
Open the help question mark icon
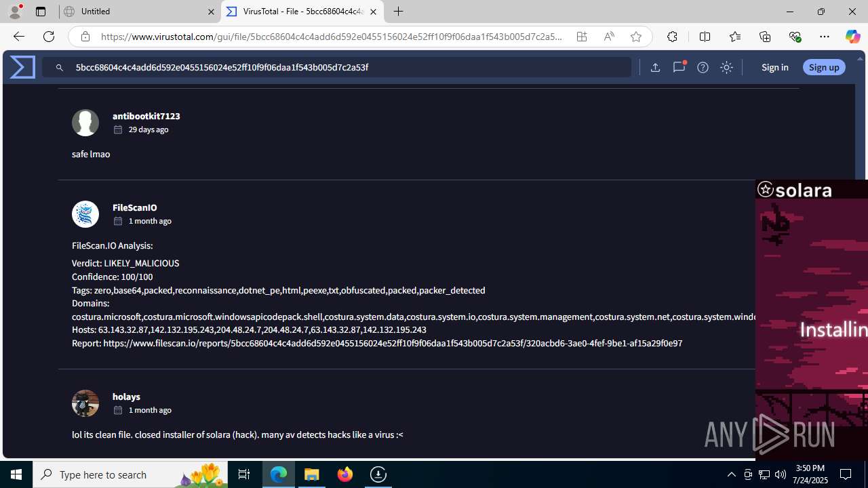(x=703, y=67)
